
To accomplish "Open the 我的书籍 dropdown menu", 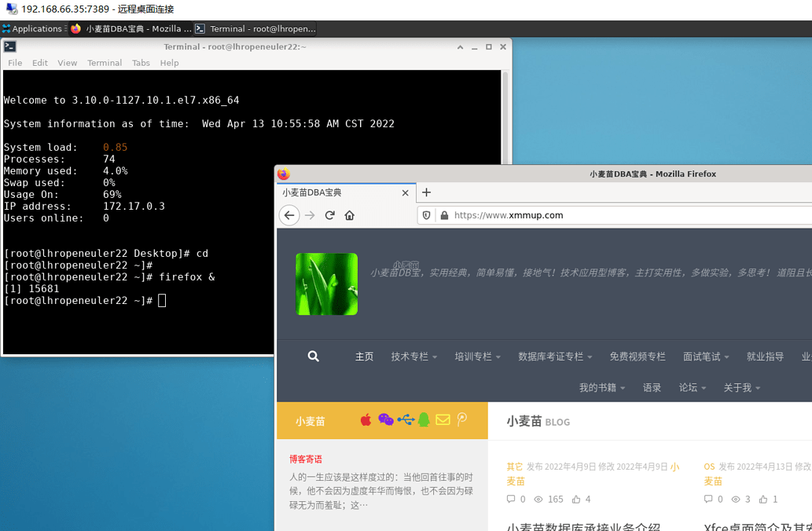I will [x=602, y=388].
